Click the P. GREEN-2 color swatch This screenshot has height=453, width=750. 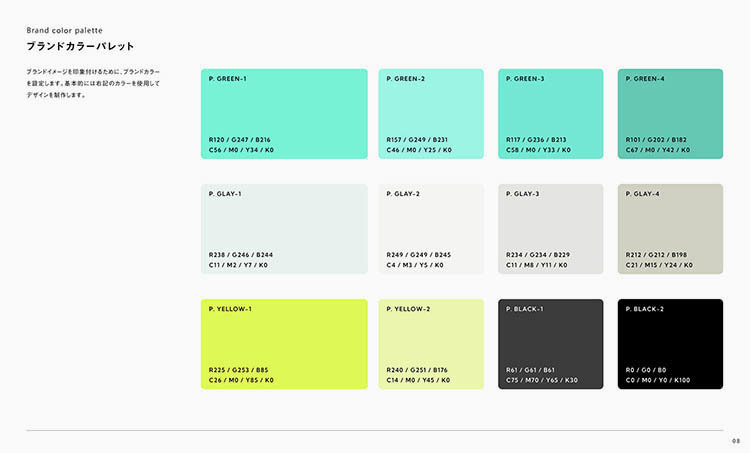(x=431, y=113)
